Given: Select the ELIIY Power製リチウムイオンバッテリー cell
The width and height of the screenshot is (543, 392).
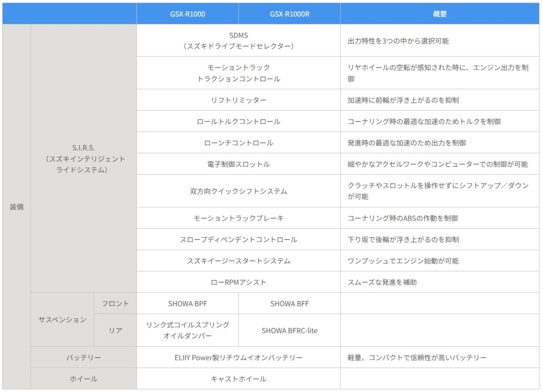Looking at the screenshot, I should pos(238,358).
